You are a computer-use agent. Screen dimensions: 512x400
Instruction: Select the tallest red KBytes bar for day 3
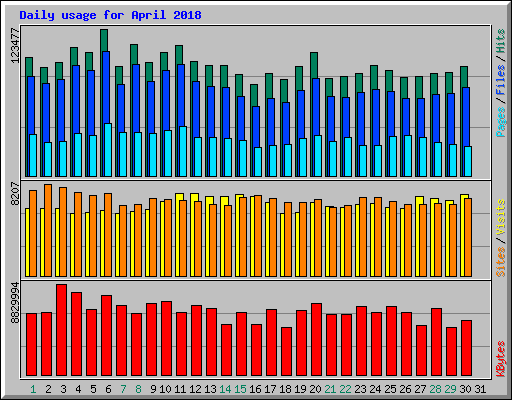pos(62,330)
